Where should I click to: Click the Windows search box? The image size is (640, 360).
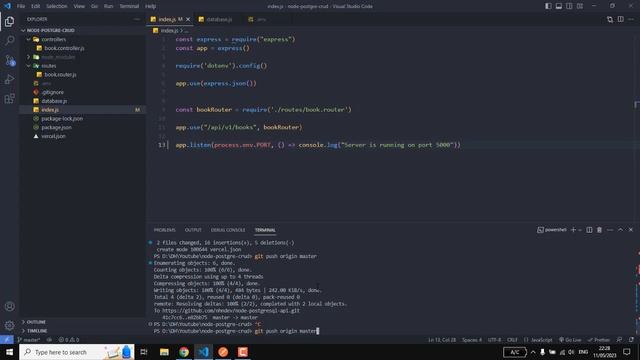[x=77, y=352]
